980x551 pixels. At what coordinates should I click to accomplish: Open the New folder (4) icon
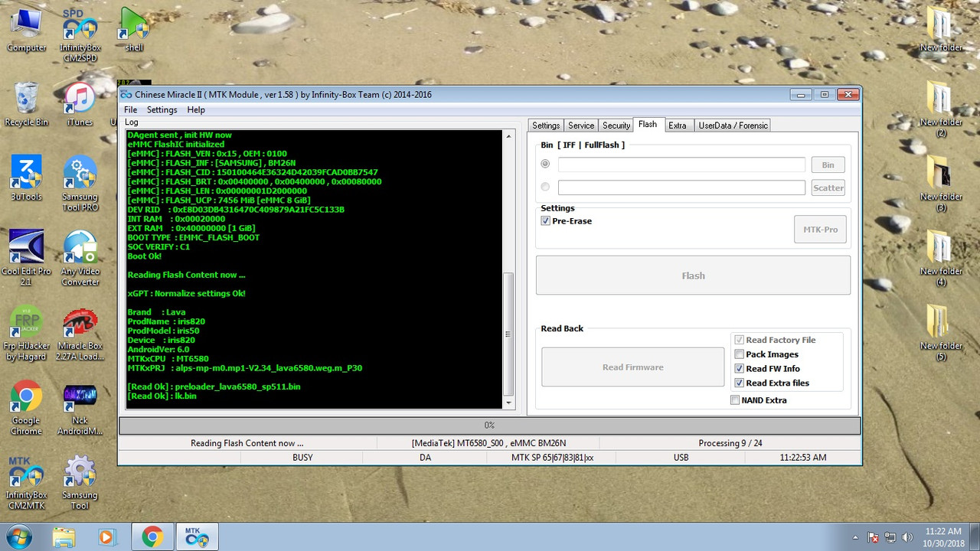[941, 258]
